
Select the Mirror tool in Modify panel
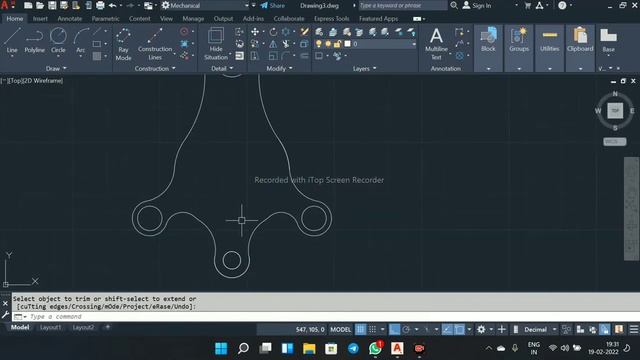(x=273, y=44)
